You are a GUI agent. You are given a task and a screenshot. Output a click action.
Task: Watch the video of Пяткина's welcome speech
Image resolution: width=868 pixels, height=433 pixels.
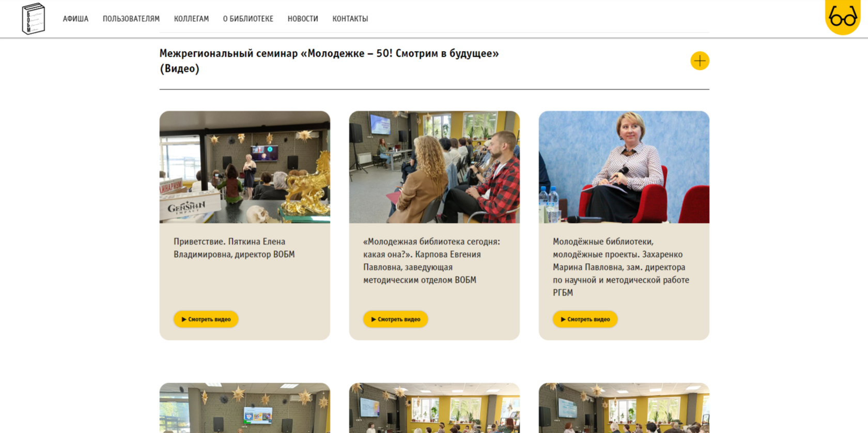click(206, 319)
